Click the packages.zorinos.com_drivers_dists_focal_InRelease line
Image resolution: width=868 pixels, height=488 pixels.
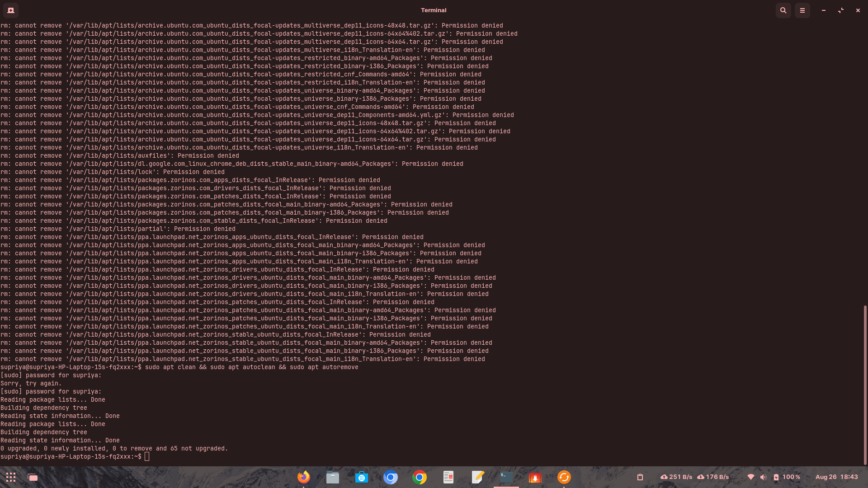(195, 188)
